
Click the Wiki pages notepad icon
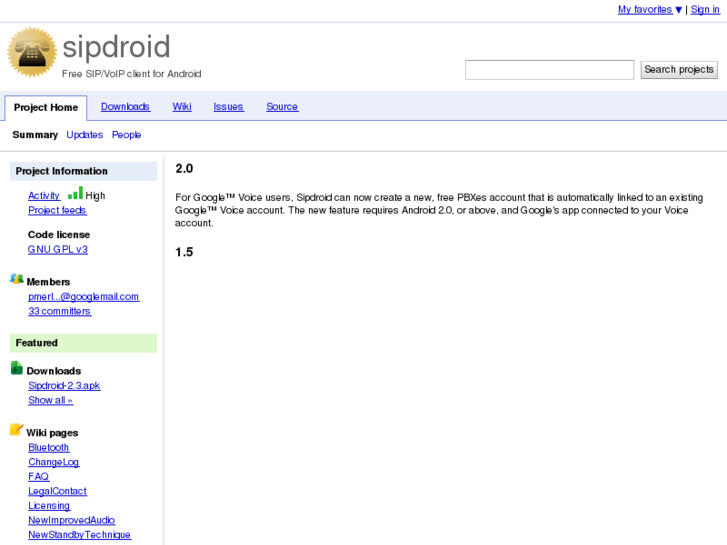pos(16,430)
